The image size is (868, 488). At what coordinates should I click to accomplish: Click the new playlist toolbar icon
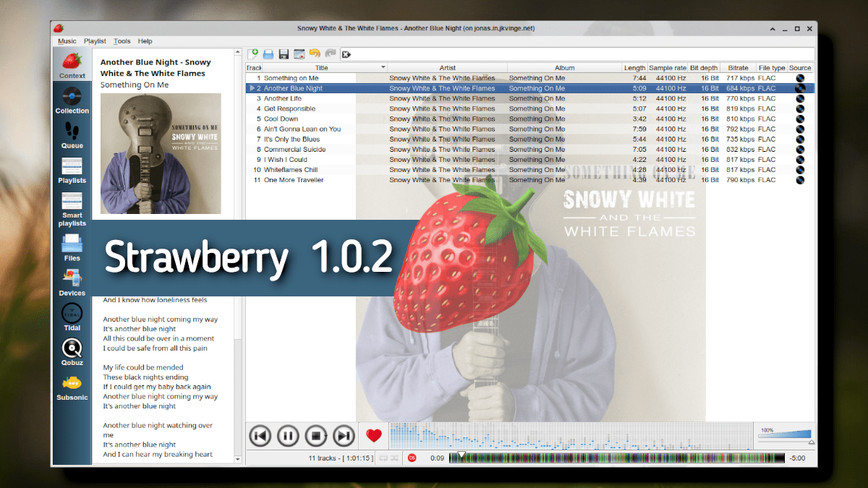[253, 53]
